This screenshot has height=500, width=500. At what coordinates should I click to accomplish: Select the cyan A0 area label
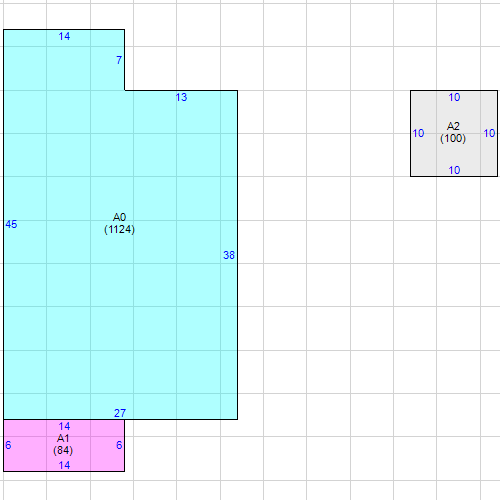(119, 217)
